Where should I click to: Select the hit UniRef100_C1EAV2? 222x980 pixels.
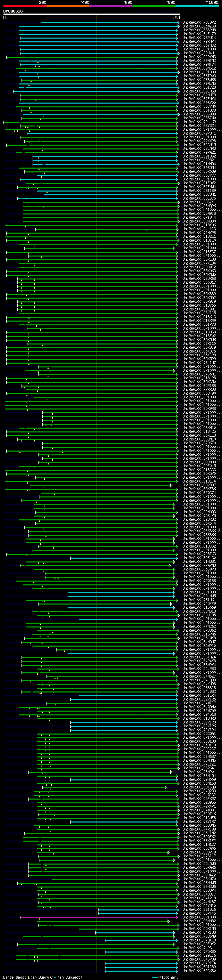click(199, 183)
